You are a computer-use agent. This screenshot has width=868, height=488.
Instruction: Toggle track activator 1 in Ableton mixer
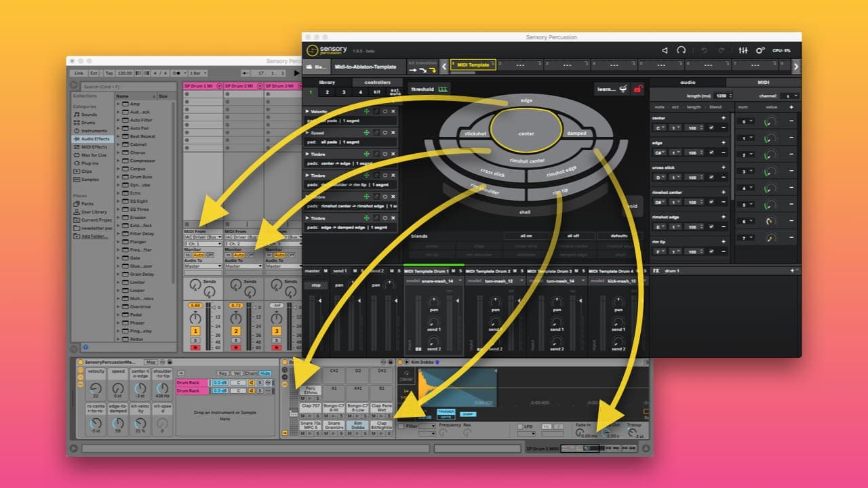tap(195, 331)
